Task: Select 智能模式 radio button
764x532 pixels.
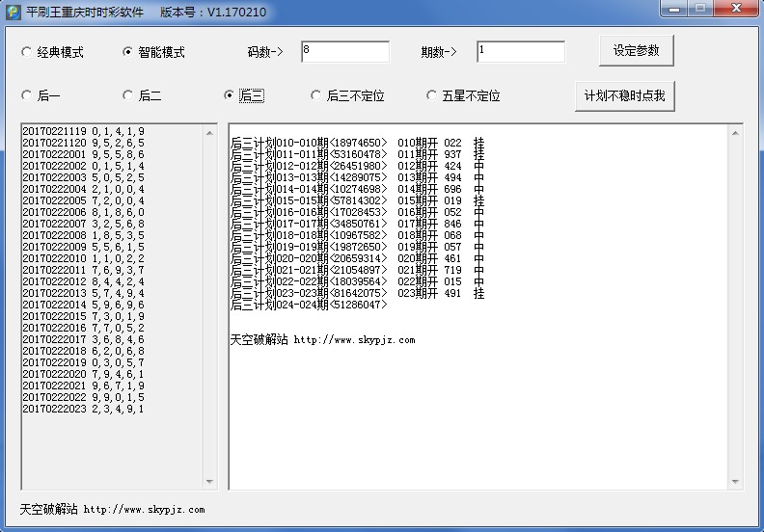Action: coord(127,52)
